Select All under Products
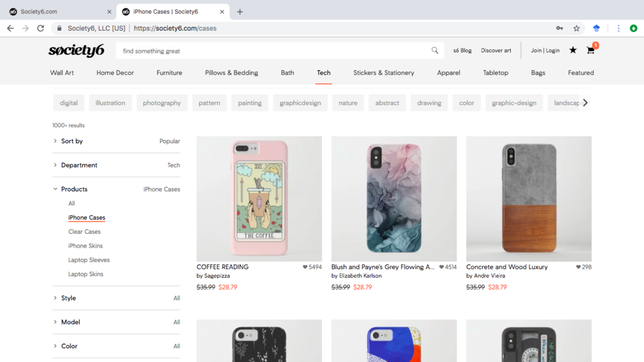The width and height of the screenshot is (644, 362). [x=72, y=204]
